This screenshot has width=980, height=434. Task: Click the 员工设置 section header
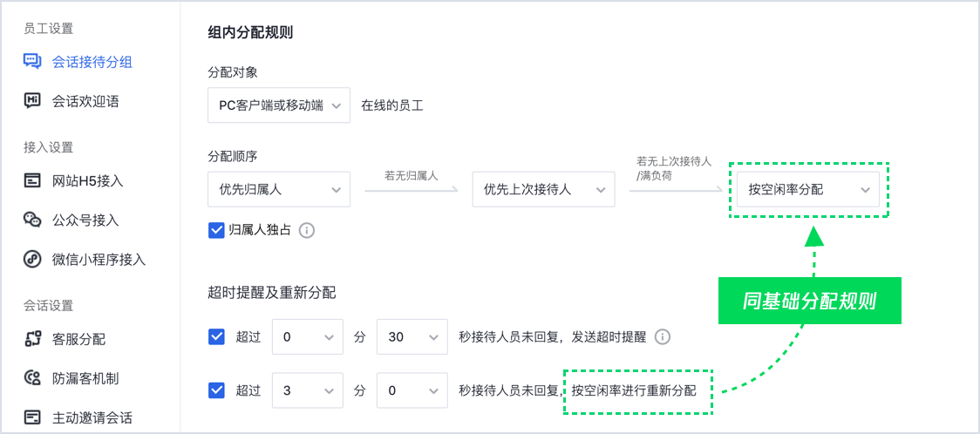[x=48, y=29]
